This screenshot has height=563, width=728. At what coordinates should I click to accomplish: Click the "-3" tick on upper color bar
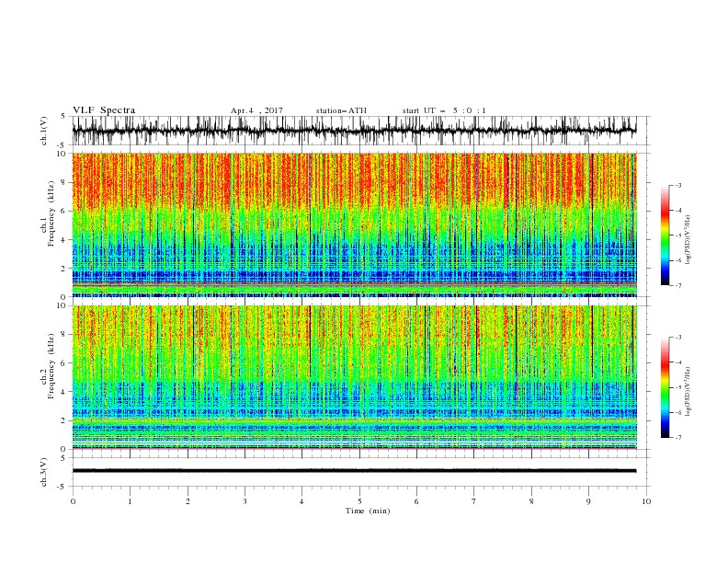678,185
